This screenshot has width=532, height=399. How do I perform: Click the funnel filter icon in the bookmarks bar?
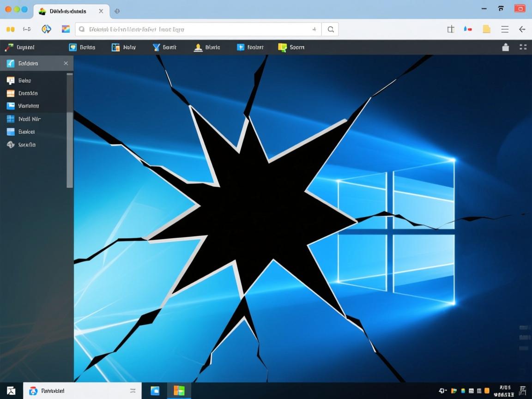pos(156,47)
